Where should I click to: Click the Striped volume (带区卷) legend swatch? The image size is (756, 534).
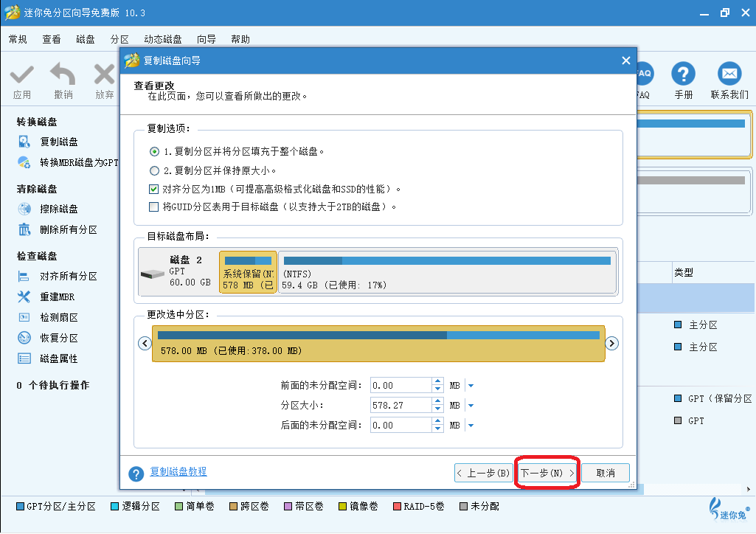[288, 507]
